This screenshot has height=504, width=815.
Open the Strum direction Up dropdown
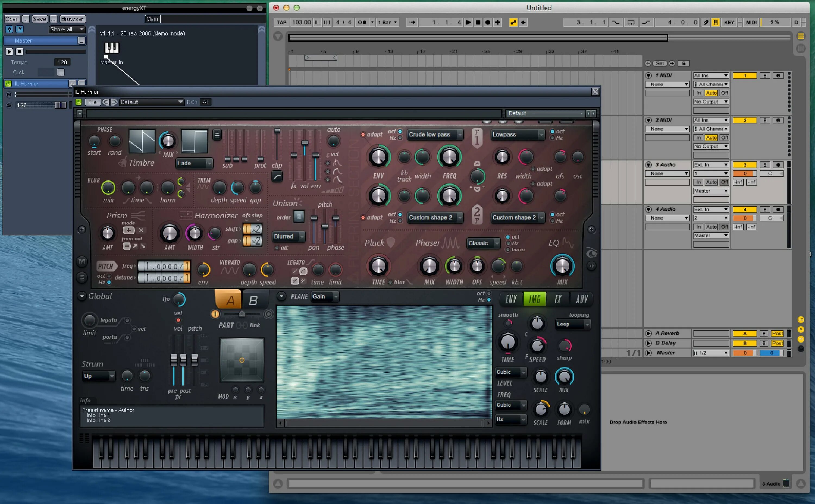[x=98, y=376]
